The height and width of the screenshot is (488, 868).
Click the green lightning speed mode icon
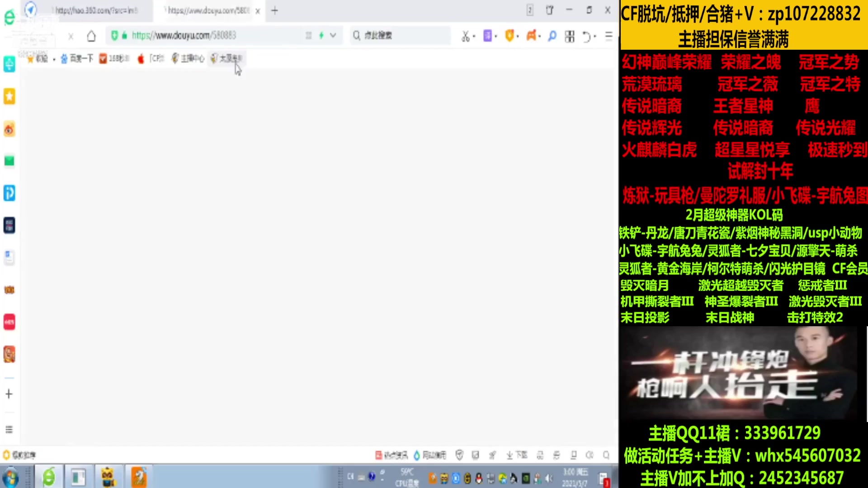(x=321, y=35)
